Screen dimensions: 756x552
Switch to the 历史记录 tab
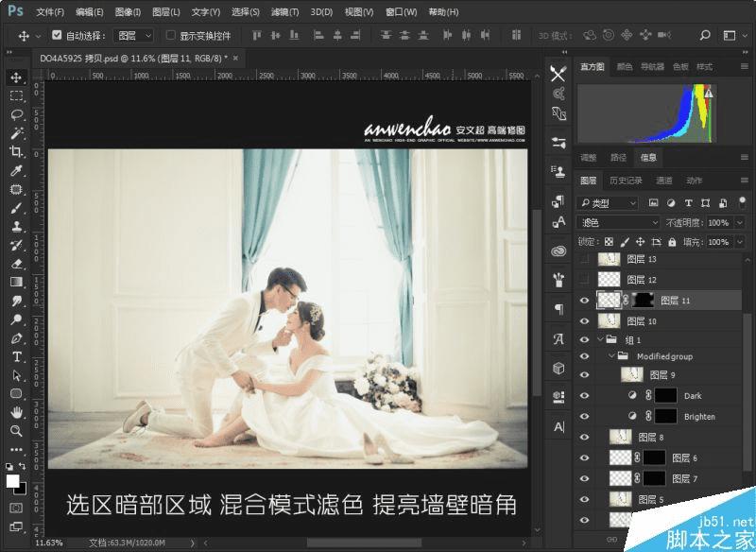tap(626, 181)
